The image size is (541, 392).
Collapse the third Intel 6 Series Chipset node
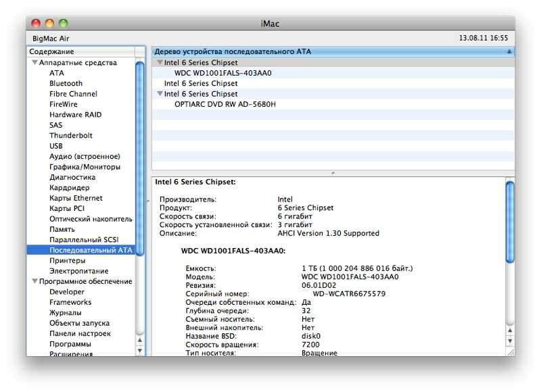coord(160,94)
